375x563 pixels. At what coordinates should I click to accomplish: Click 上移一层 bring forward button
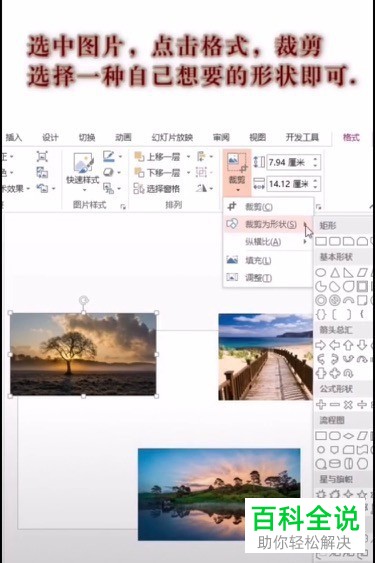tap(157, 157)
